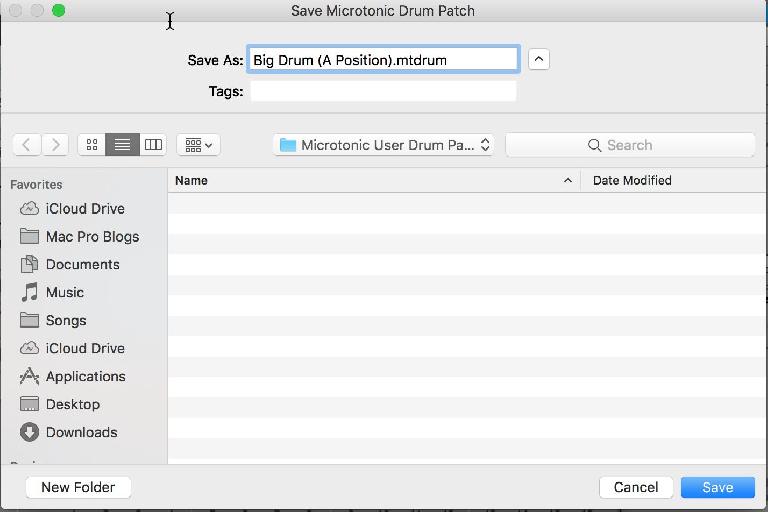Click the magnifying glass search icon

594,145
